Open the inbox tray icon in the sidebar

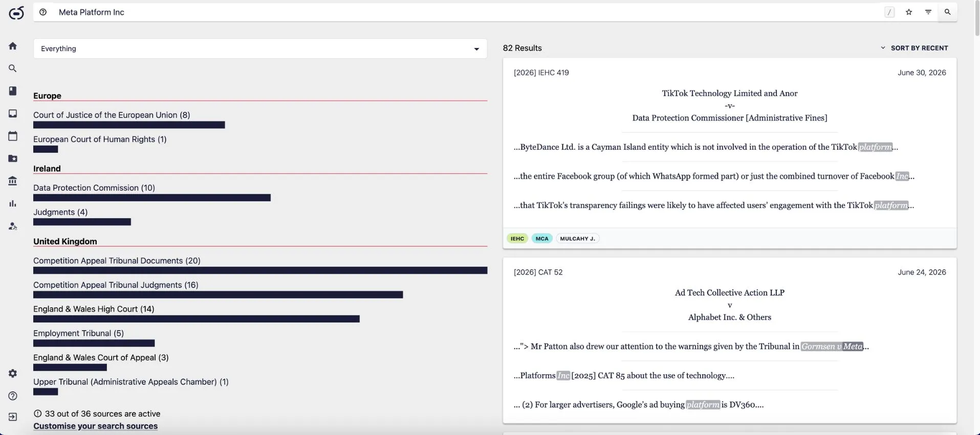pos(13,113)
